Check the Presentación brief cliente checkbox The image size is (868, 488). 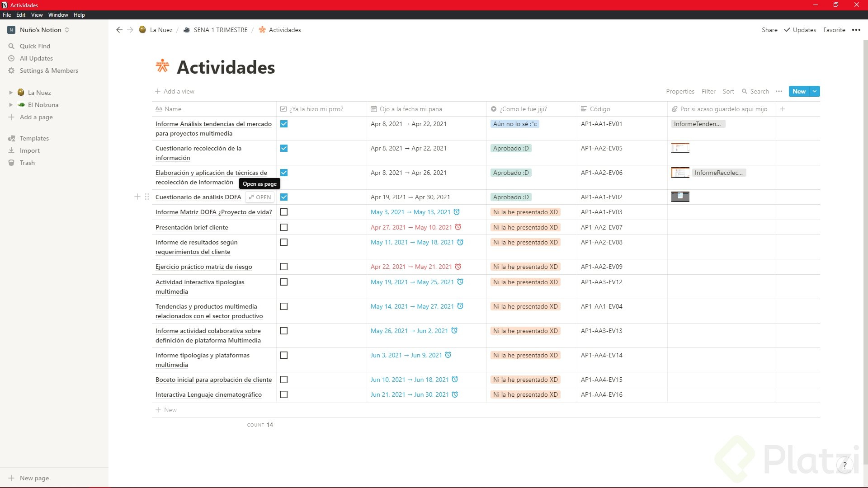pos(284,227)
